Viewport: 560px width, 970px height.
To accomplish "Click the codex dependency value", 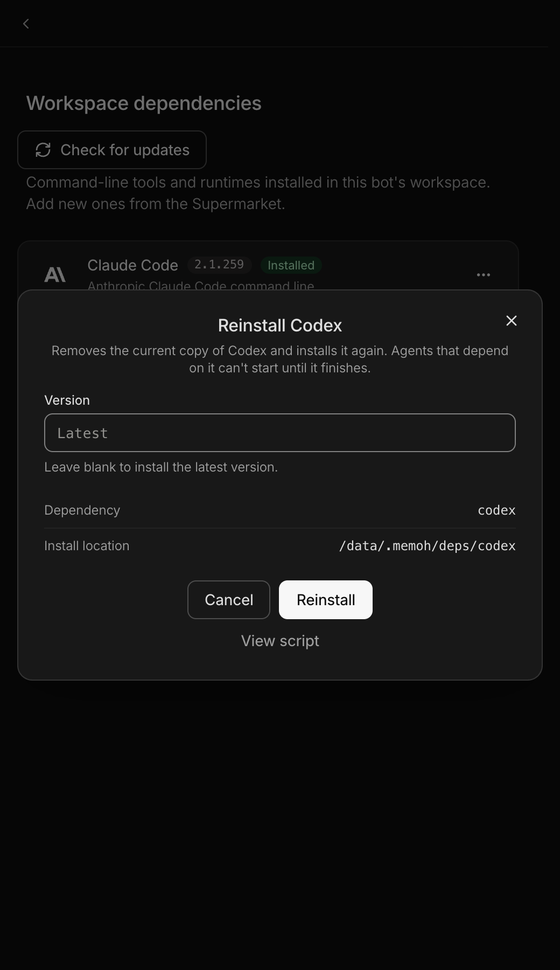I will pos(496,510).
